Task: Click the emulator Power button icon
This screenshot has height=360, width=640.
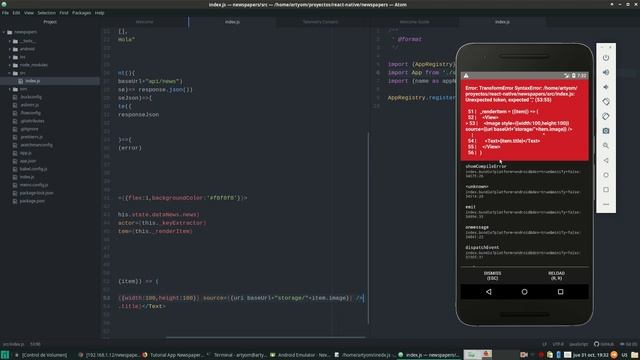Action: point(606,58)
